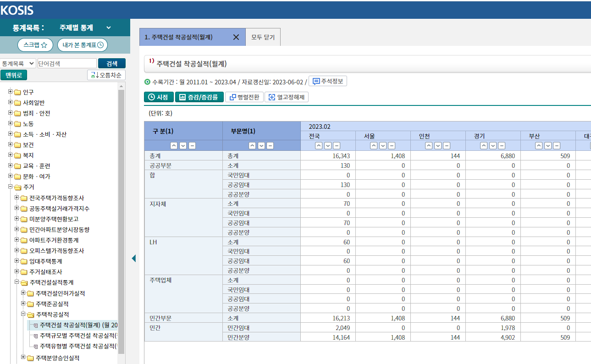Expand the 주택분양승인실적 folder

coord(23,358)
